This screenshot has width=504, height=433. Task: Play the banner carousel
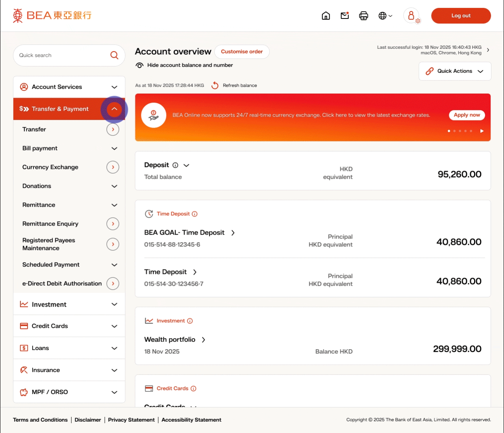(482, 131)
